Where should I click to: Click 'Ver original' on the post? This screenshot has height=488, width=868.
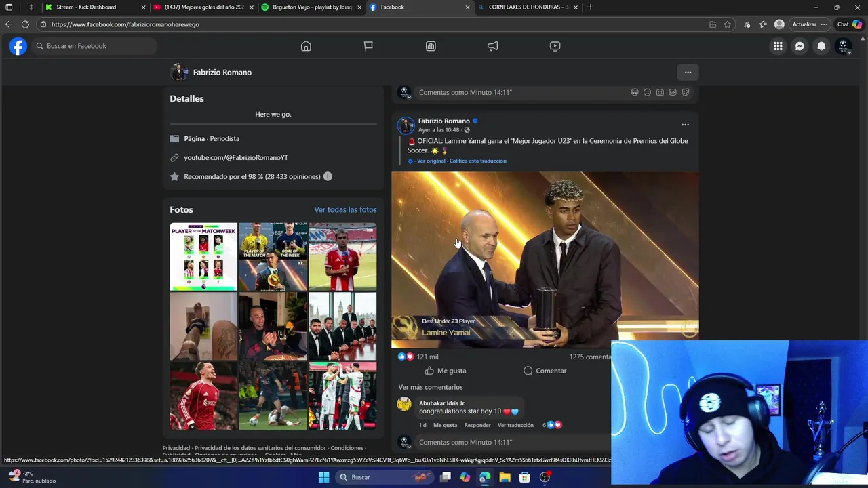431,161
